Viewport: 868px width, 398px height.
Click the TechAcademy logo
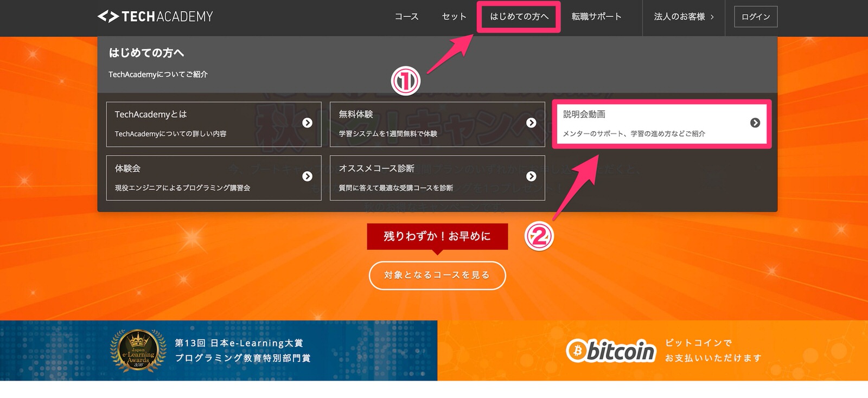pyautogui.click(x=155, y=17)
